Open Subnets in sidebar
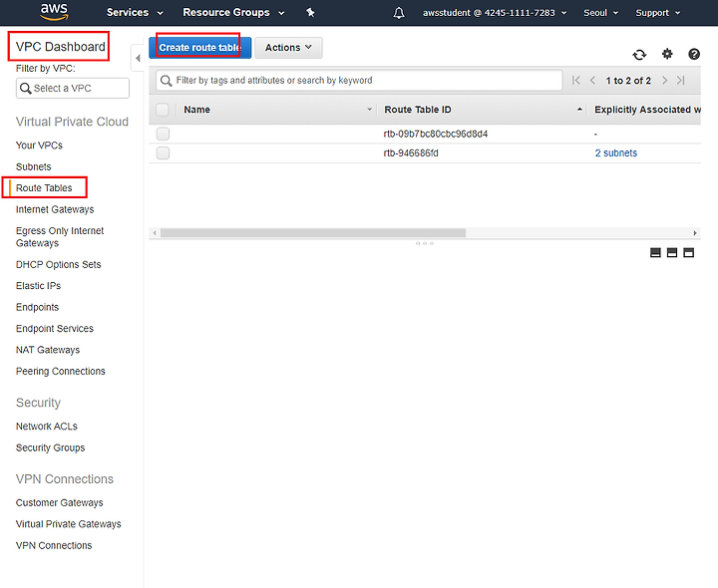The height and width of the screenshot is (588, 718). point(34,166)
